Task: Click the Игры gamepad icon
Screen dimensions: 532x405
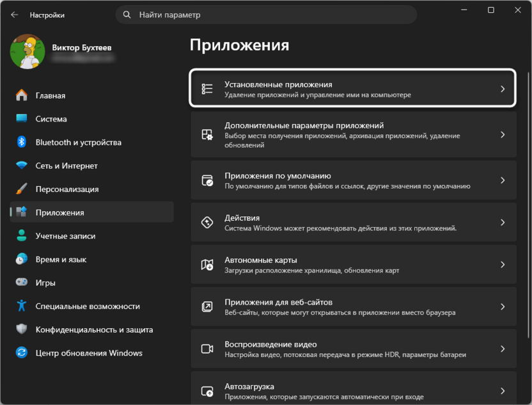Action: coord(21,282)
